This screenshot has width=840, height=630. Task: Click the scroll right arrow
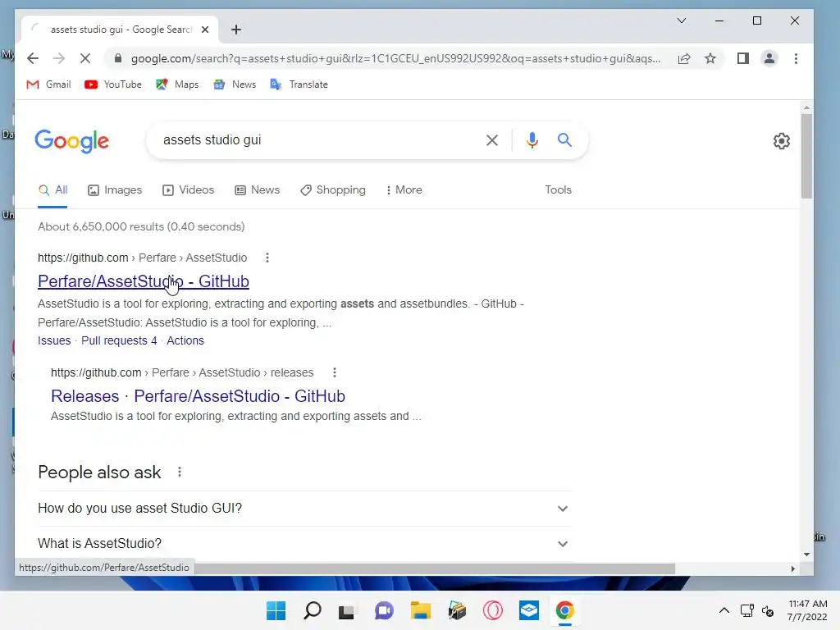793,568
